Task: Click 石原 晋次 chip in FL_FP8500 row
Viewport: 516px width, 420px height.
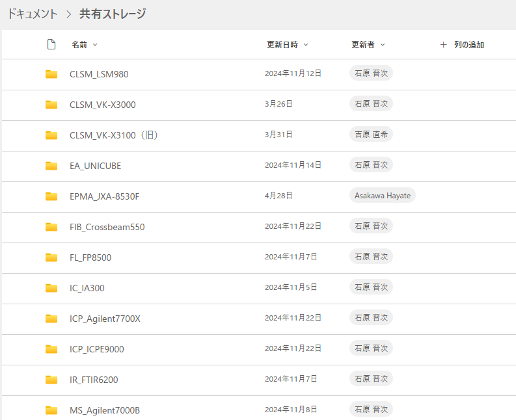Action: [x=371, y=257]
